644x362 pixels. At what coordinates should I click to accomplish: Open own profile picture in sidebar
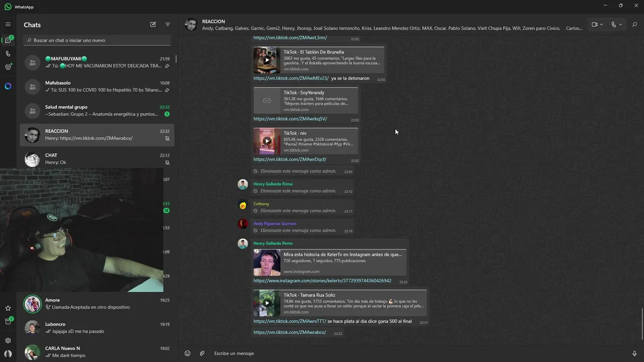8,353
